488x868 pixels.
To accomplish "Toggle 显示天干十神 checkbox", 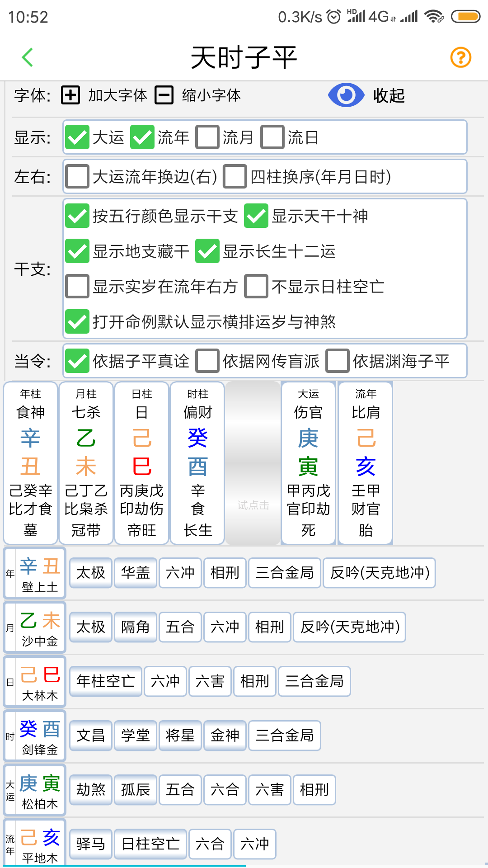I will click(x=256, y=216).
